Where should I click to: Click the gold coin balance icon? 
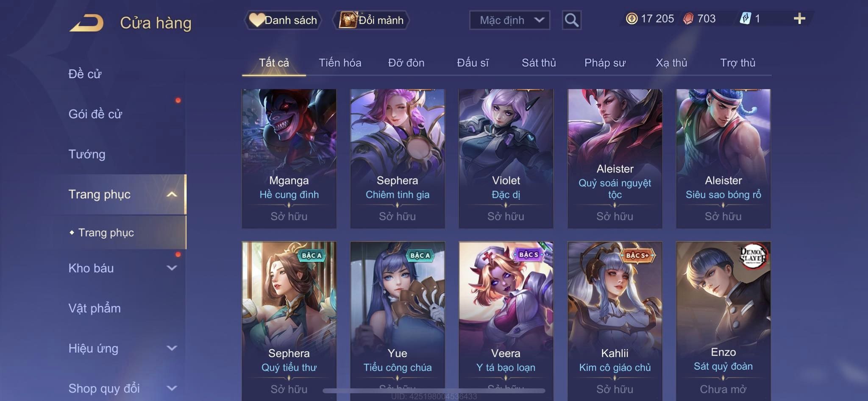tap(632, 19)
